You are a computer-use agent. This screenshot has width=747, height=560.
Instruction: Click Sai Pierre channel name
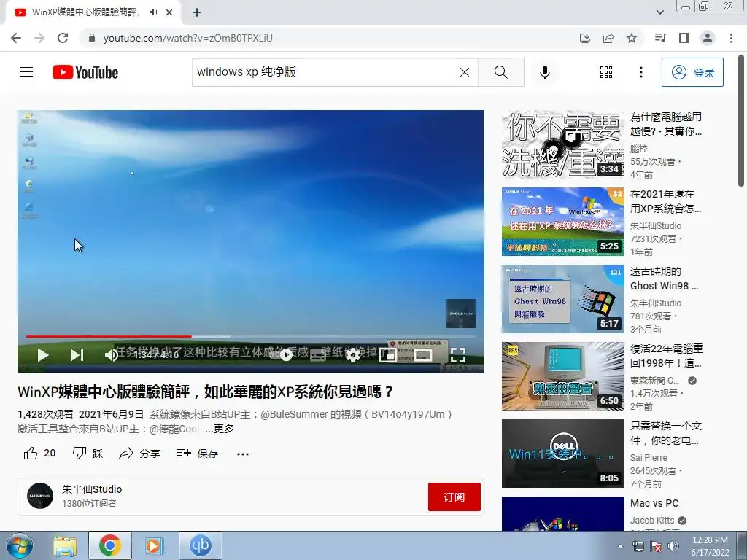(x=649, y=458)
